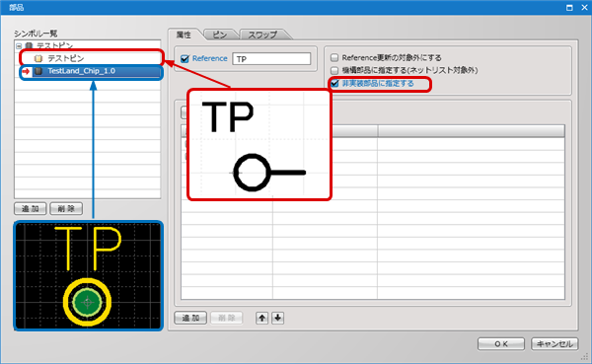592x364 pixels.
Task: Collapse the テストピン root tree node
Action: click(x=19, y=46)
